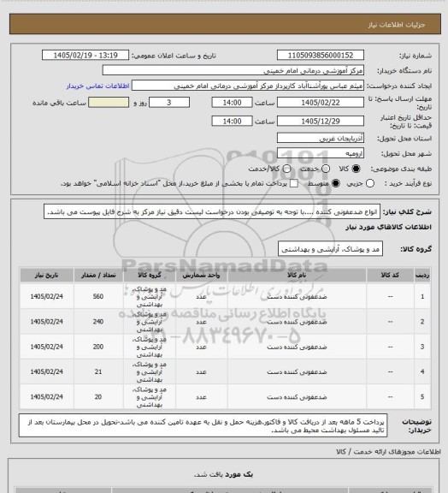Click the general description field انواع ضدعفونی کننده

[212, 211]
